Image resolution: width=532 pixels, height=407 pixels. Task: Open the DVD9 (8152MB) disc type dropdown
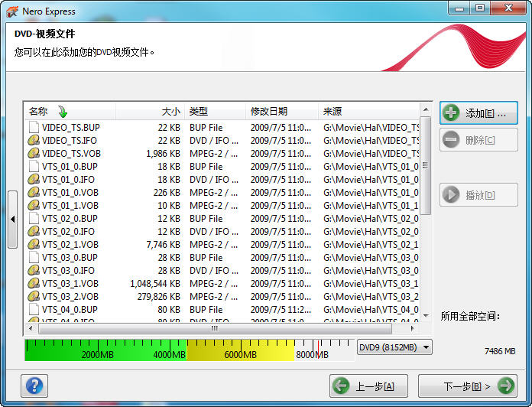tap(394, 347)
